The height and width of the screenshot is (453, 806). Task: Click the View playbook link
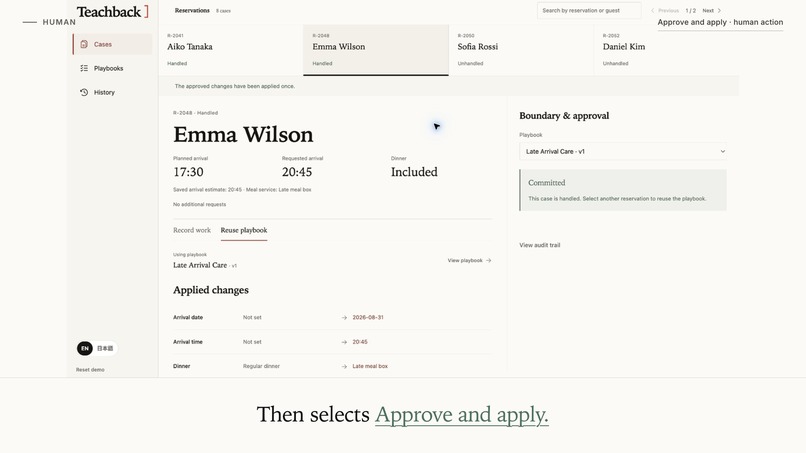(x=469, y=261)
